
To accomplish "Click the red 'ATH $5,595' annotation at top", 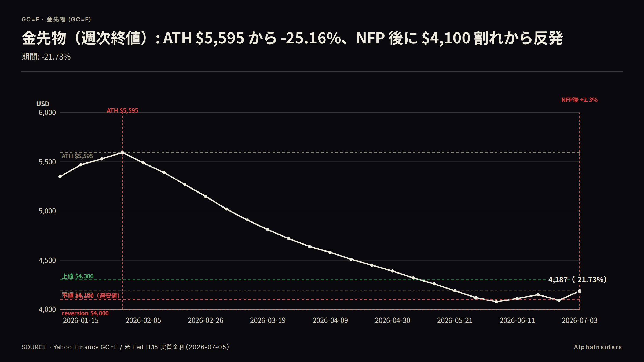I will click(x=122, y=110).
